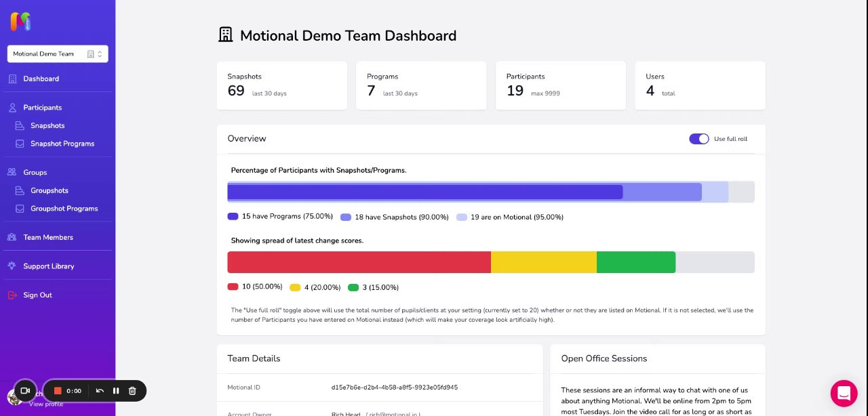Stop recording with the red square button

[58, 391]
